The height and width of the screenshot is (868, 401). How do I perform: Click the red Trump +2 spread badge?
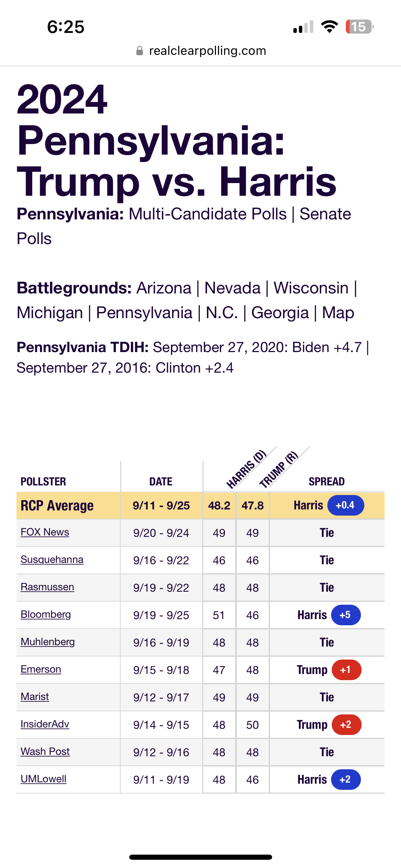pos(346,725)
